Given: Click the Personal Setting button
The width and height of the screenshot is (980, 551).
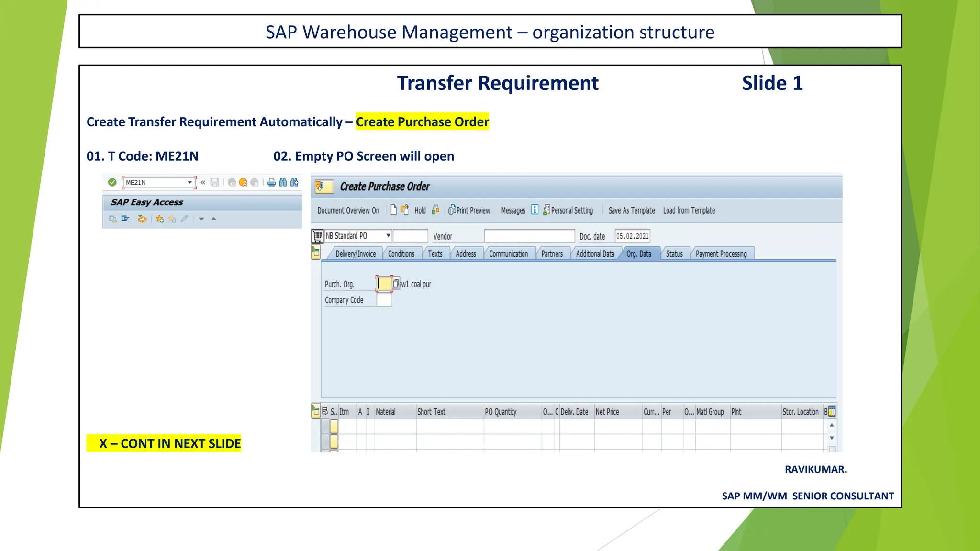Looking at the screenshot, I should pyautogui.click(x=568, y=210).
